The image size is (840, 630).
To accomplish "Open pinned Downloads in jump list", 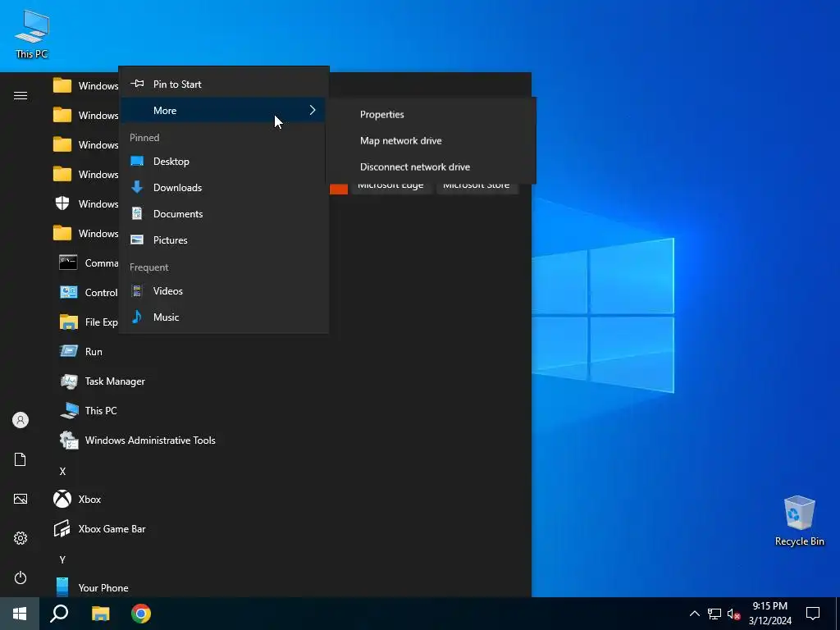I will [223, 188].
